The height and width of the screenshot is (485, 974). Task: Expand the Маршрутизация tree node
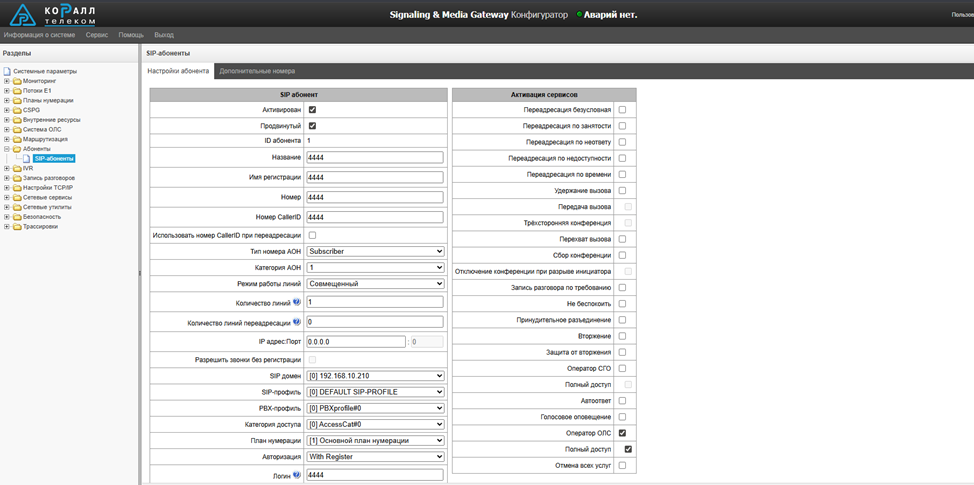7,139
